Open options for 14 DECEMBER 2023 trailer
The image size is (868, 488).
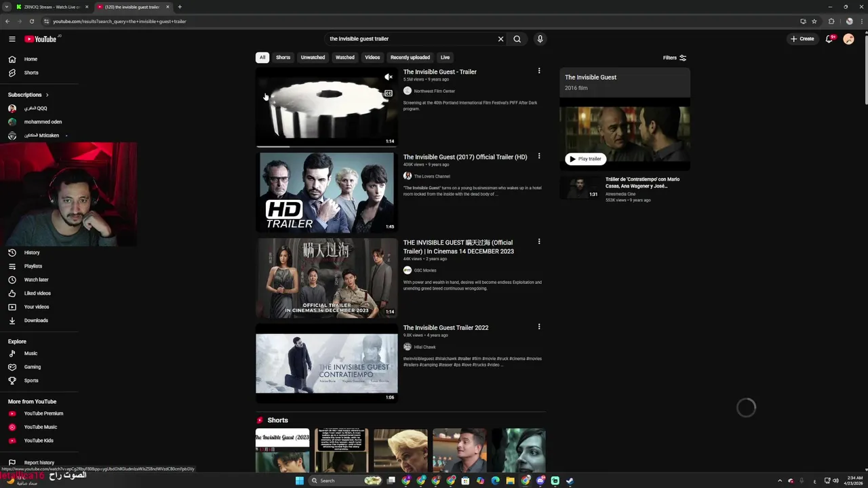click(x=539, y=242)
